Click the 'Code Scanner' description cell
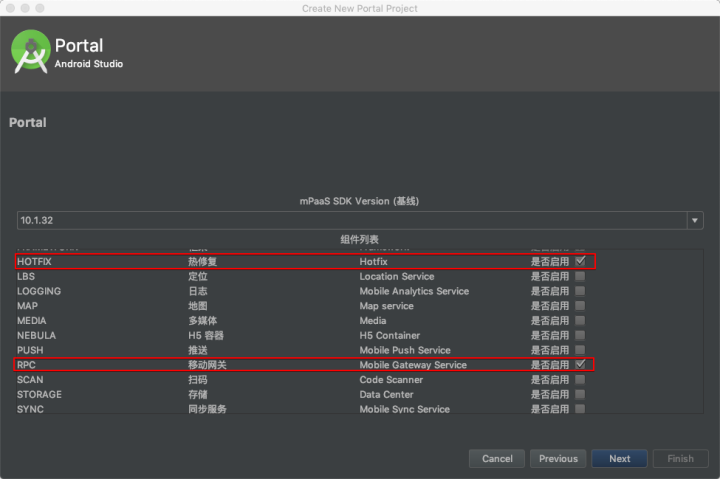Viewport: 720px width, 479px height. [x=391, y=380]
